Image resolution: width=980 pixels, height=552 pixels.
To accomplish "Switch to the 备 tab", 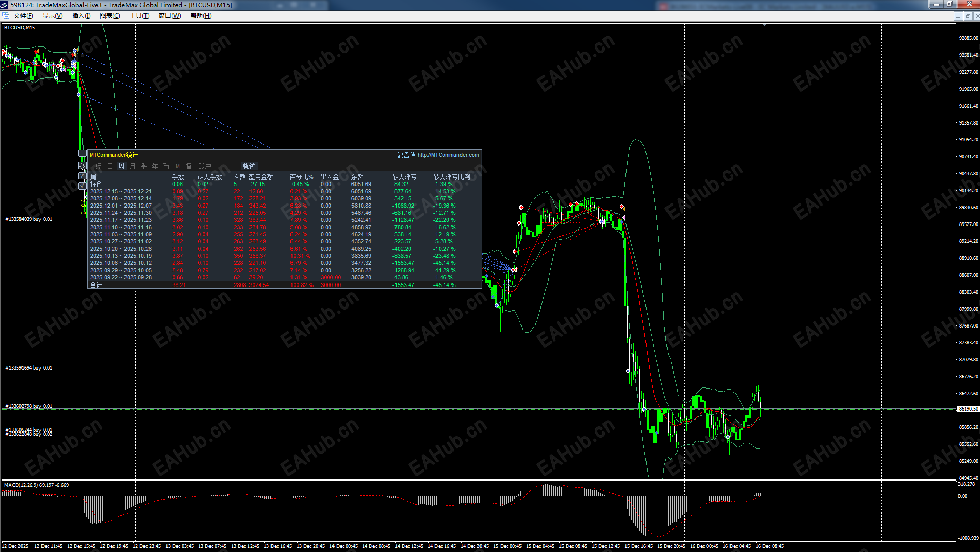I will pos(189,166).
